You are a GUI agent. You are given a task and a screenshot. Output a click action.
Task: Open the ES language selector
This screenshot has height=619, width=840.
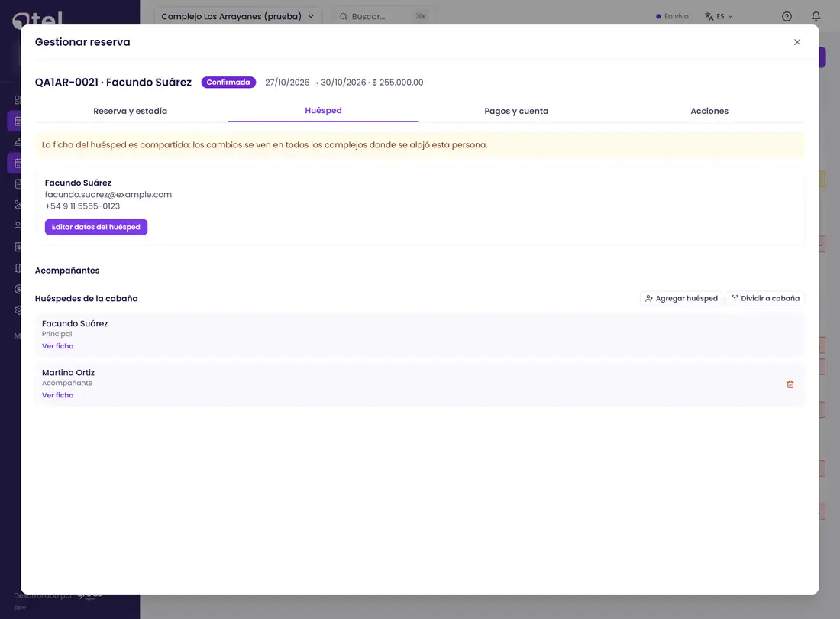tap(719, 17)
